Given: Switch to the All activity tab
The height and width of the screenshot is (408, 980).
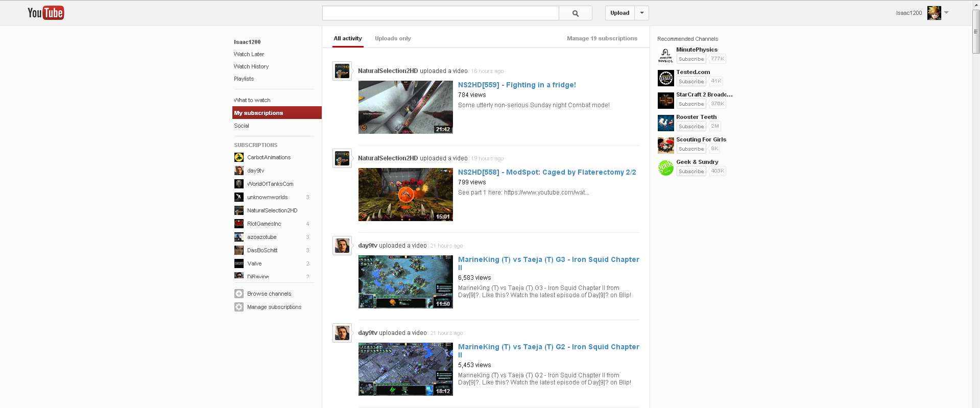Looking at the screenshot, I should [x=348, y=38].
